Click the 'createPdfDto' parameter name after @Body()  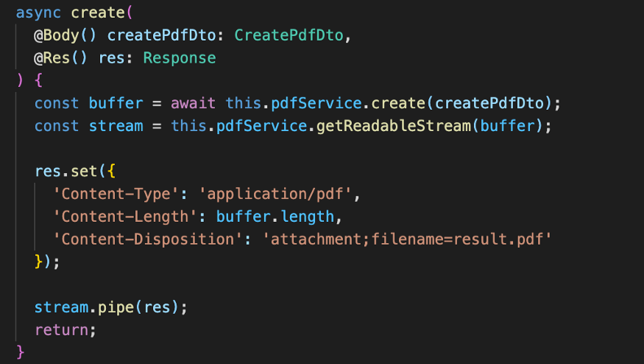[161, 35]
